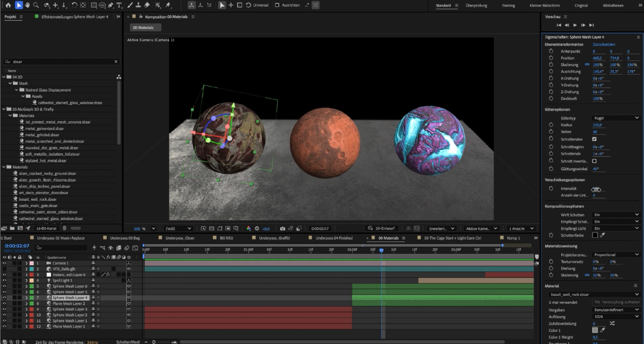Switch to the Überprüfung workspace
The image size is (644, 344).
[x=476, y=5]
